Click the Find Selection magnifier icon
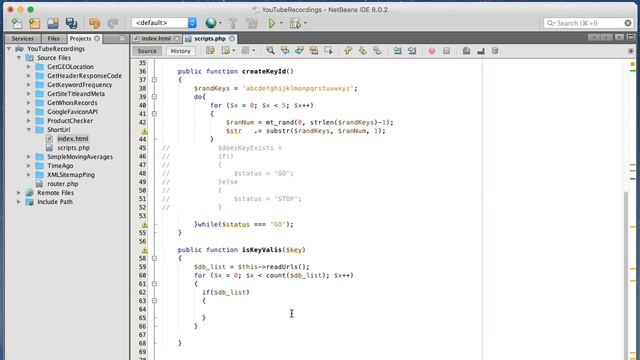Screen dimensions: 640x360 coord(270,51)
